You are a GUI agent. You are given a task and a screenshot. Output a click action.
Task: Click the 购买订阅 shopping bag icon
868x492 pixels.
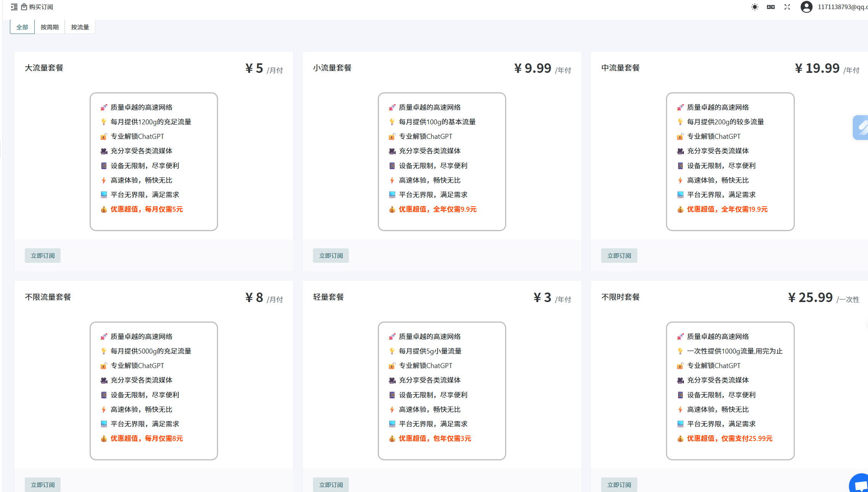click(x=24, y=7)
